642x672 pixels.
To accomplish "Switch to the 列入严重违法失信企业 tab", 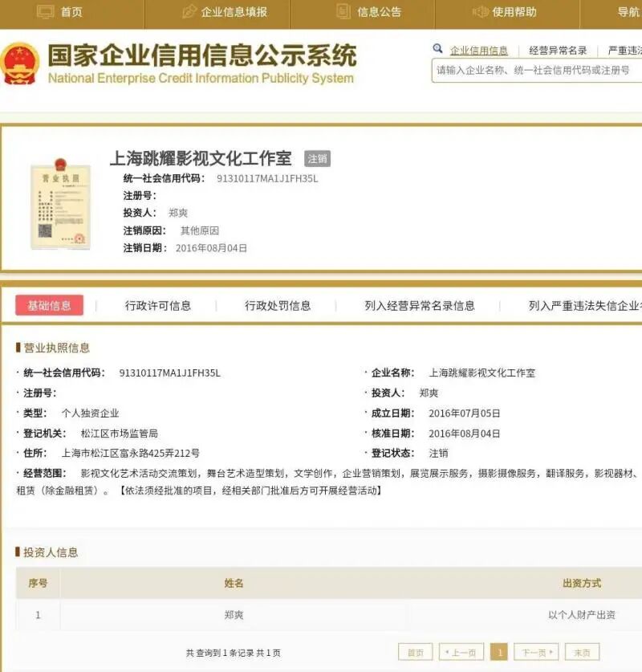I will coord(585,306).
